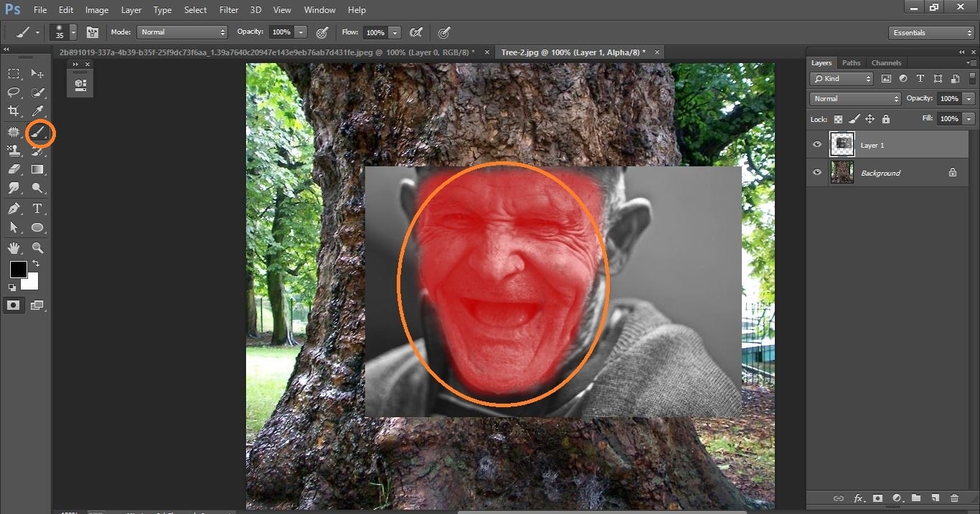The image size is (980, 514).
Task: Select the Eraser tool
Action: point(15,169)
